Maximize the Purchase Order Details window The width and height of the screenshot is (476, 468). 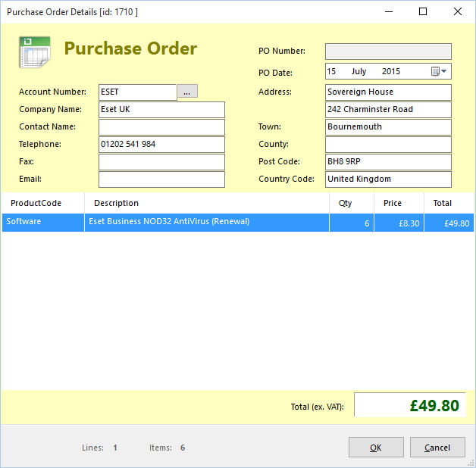(423, 11)
